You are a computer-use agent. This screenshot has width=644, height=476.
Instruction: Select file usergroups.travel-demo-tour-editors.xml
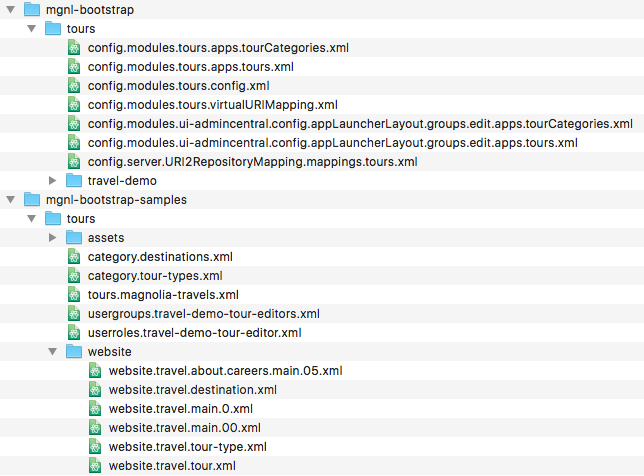[x=204, y=314]
